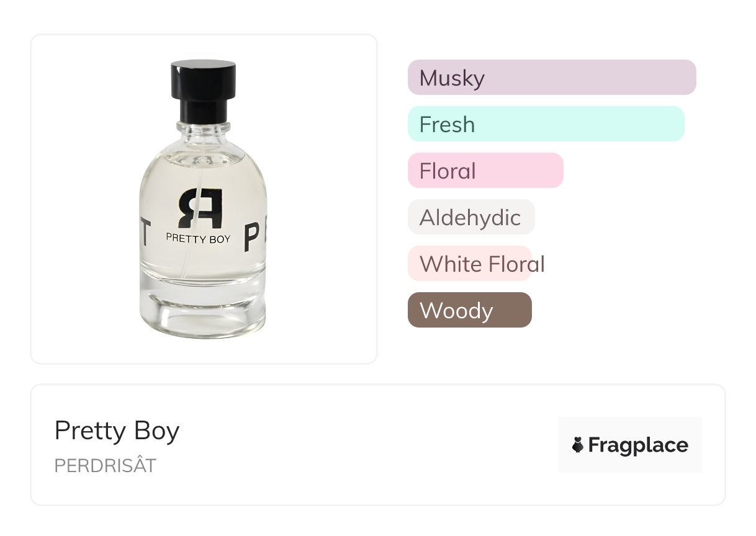This screenshot has width=756, height=536.
Task: Click the mirrored R logo on bottle
Action: (x=200, y=209)
